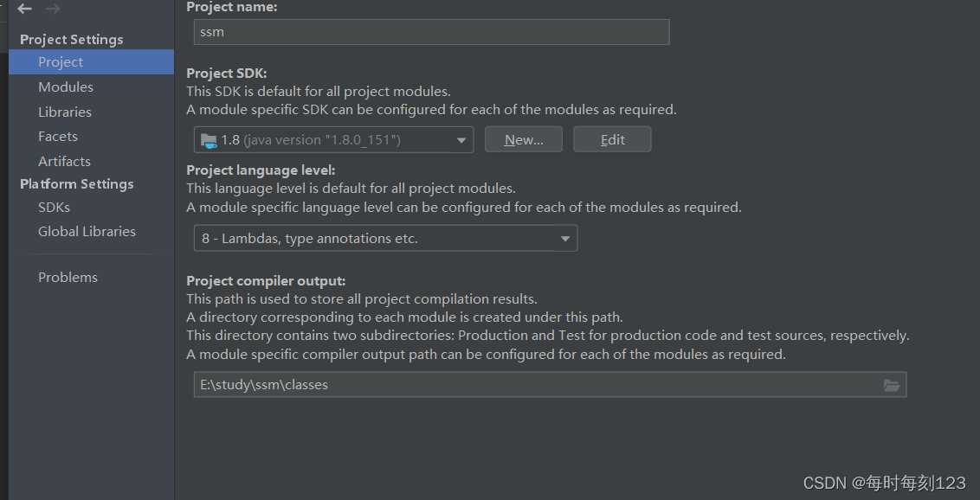
Task: Click the Project Settings section header
Action: [x=72, y=39]
